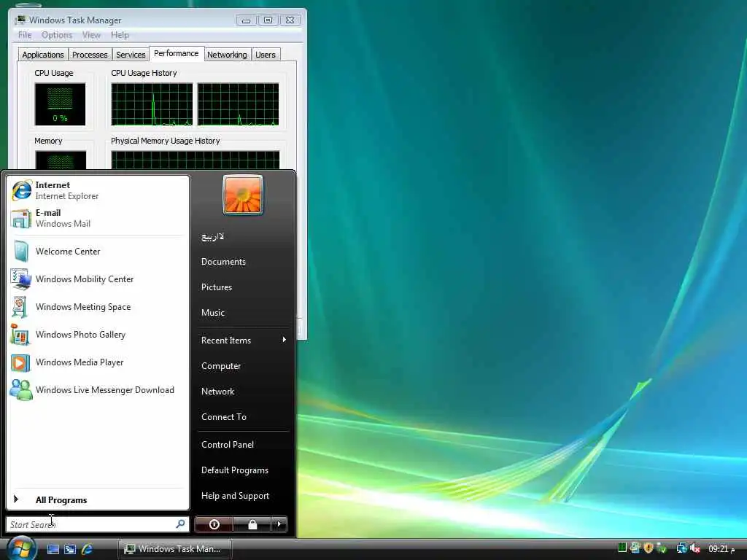This screenshot has width=747, height=560.
Task: Click the left CPU Usage History graph
Action: tap(152, 104)
